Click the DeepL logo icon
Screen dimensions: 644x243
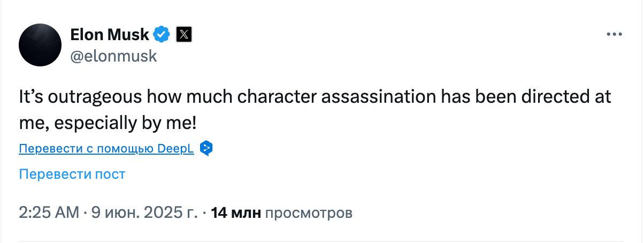point(206,148)
